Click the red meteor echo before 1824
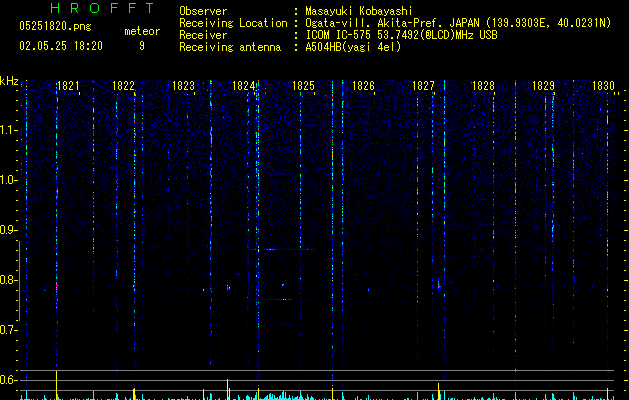Screen dimensions: 629x400 coord(228,288)
